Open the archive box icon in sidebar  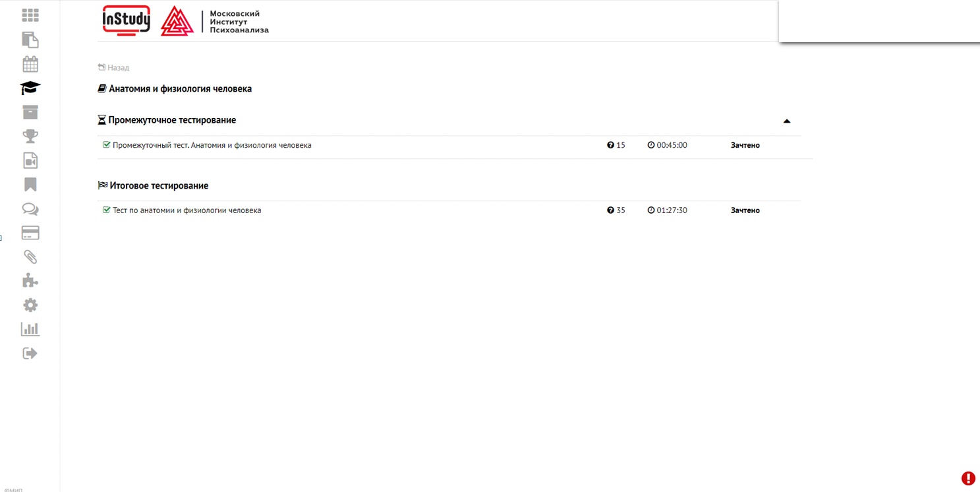tap(30, 112)
